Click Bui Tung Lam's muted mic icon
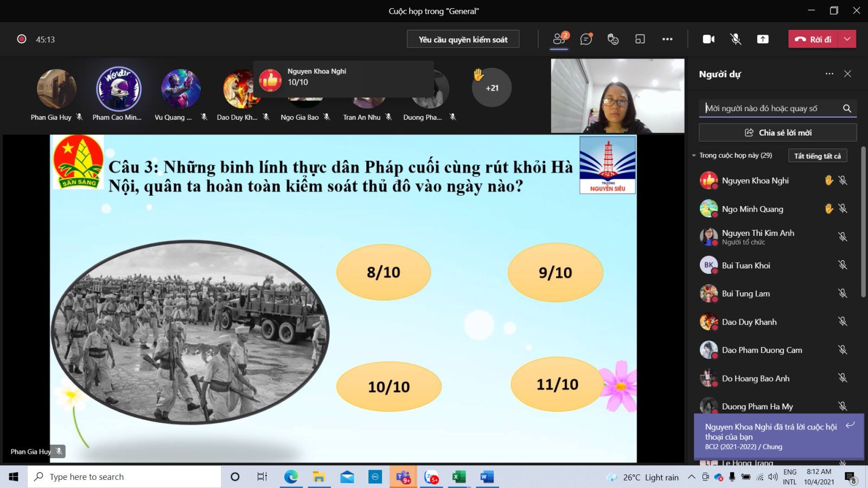Viewport: 868px width, 488px height. click(x=843, y=293)
